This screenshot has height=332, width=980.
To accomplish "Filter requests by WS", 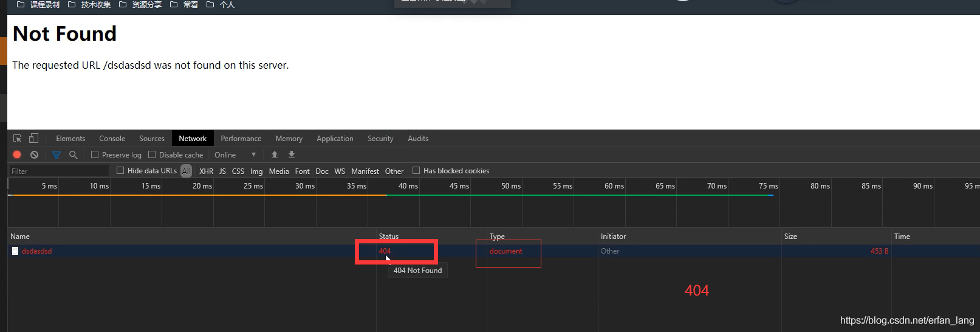I will (x=340, y=171).
